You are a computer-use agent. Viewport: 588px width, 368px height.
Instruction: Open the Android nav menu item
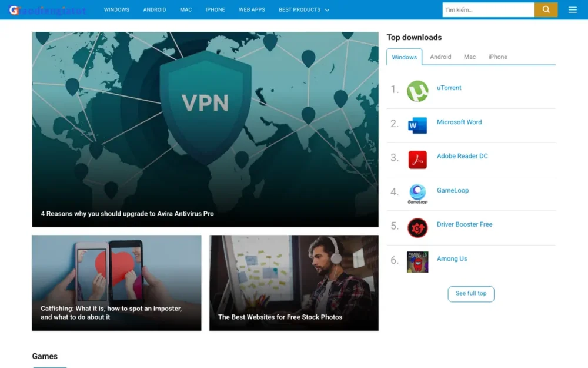coord(155,10)
